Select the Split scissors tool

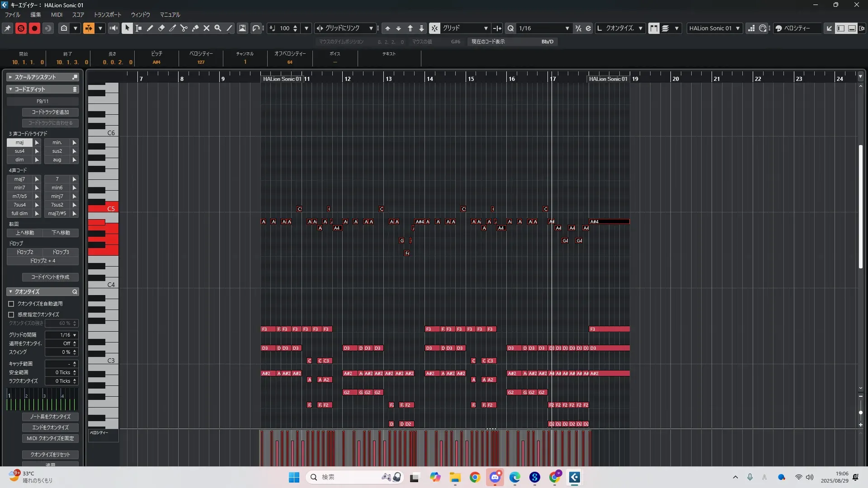click(x=184, y=28)
